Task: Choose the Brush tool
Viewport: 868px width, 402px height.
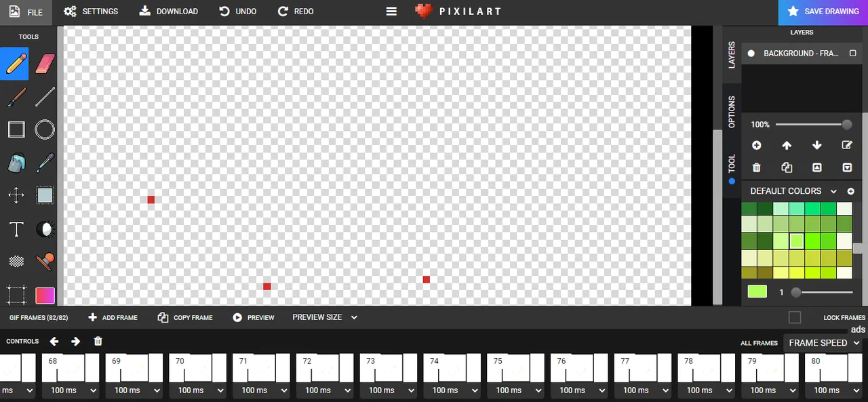Action: coord(16,97)
